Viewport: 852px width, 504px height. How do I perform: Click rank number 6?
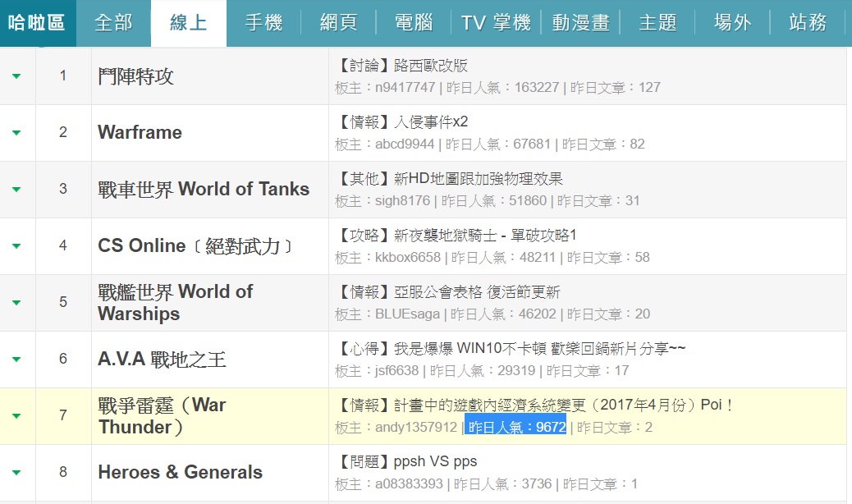[63, 359]
